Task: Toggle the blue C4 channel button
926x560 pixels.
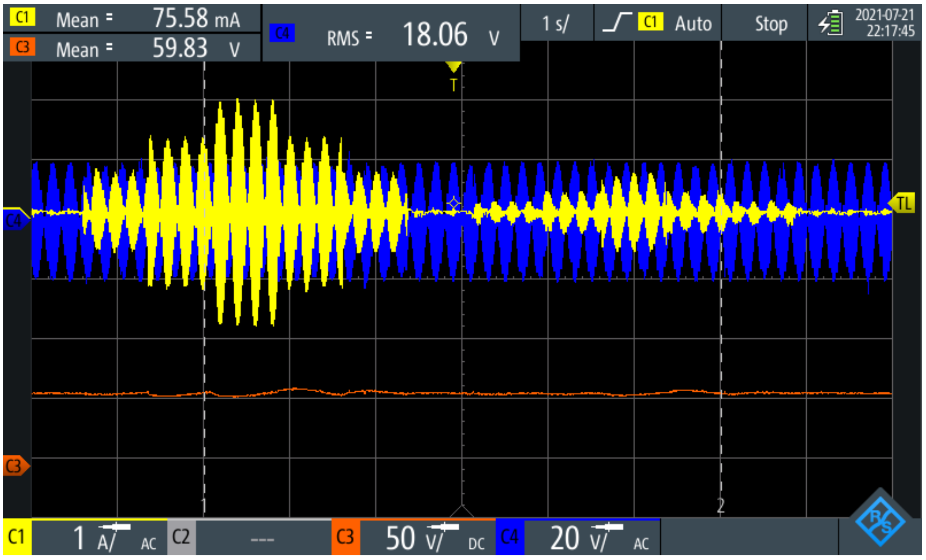Action: point(510,537)
